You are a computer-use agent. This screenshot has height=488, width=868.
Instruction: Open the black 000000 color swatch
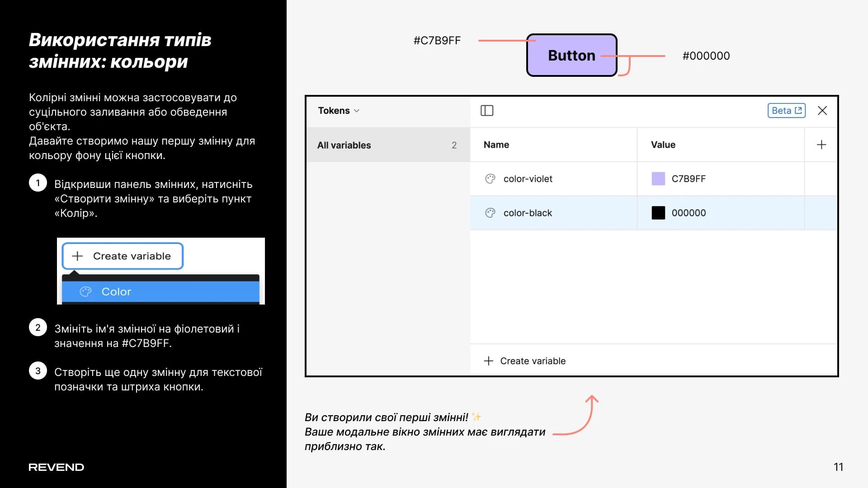(658, 213)
